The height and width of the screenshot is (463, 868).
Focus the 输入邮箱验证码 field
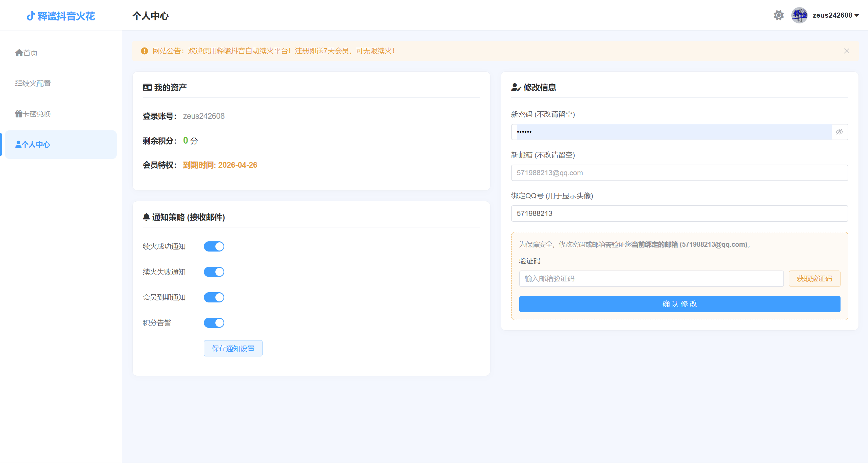tap(651, 278)
